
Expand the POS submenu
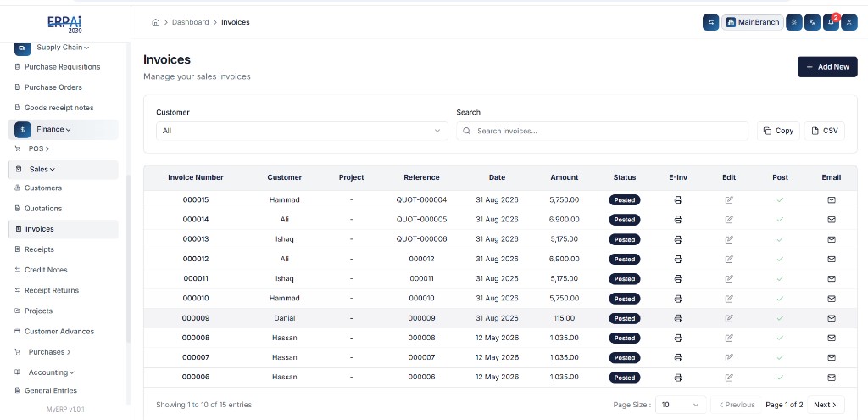pos(39,149)
